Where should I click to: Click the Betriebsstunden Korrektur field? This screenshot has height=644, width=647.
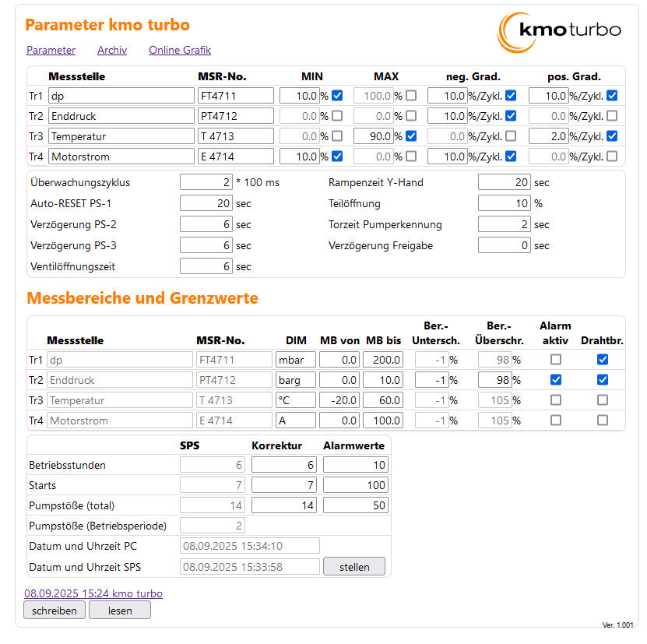284,464
